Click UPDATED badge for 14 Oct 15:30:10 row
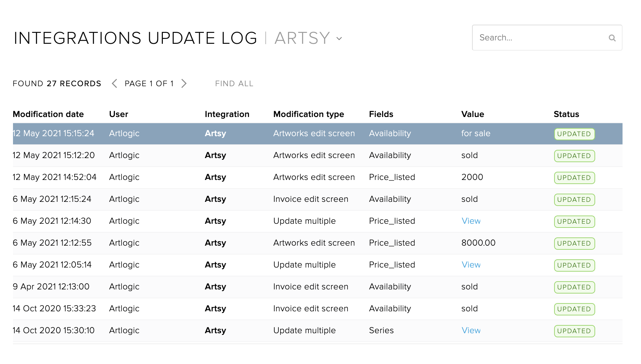Image resolution: width=641 pixels, height=364 pixels. (x=574, y=331)
